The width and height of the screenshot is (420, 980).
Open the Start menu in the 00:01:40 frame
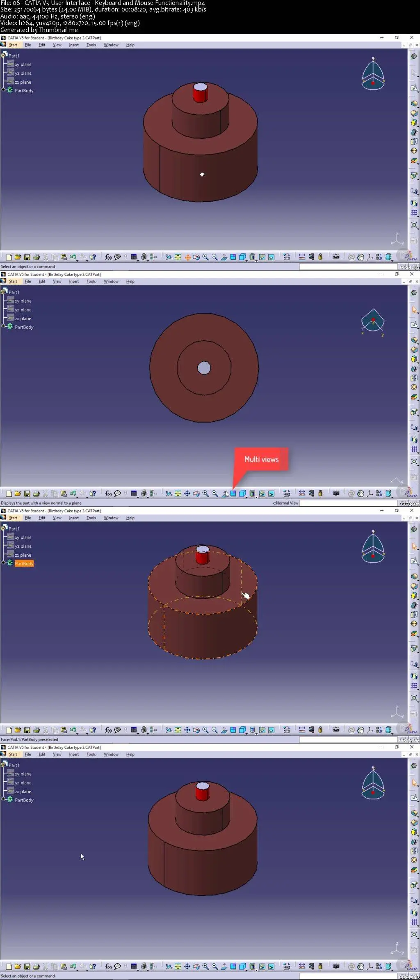point(13,45)
